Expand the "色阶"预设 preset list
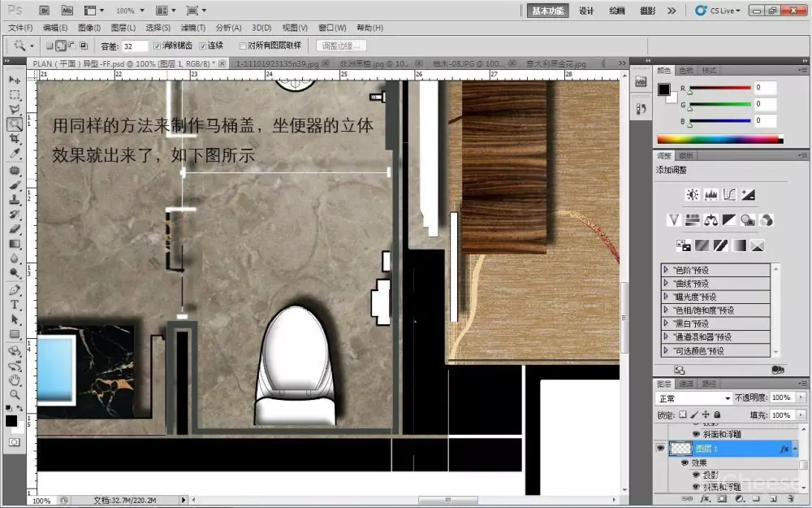 coord(667,270)
